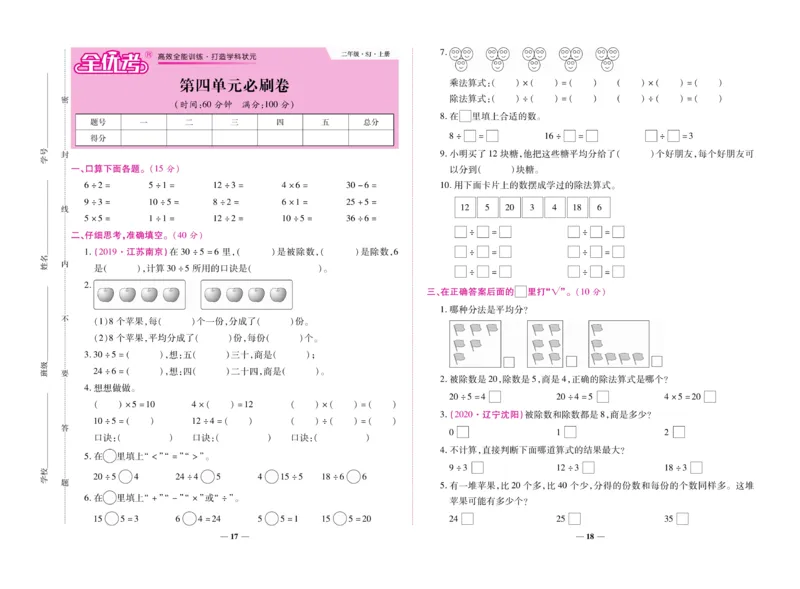Click the number card 20 in question 10
800x589 pixels.
[x=509, y=208]
